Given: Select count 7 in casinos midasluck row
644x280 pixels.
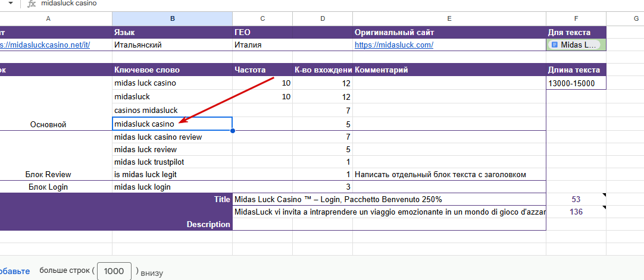Looking at the screenshot, I should pyautogui.click(x=323, y=111).
